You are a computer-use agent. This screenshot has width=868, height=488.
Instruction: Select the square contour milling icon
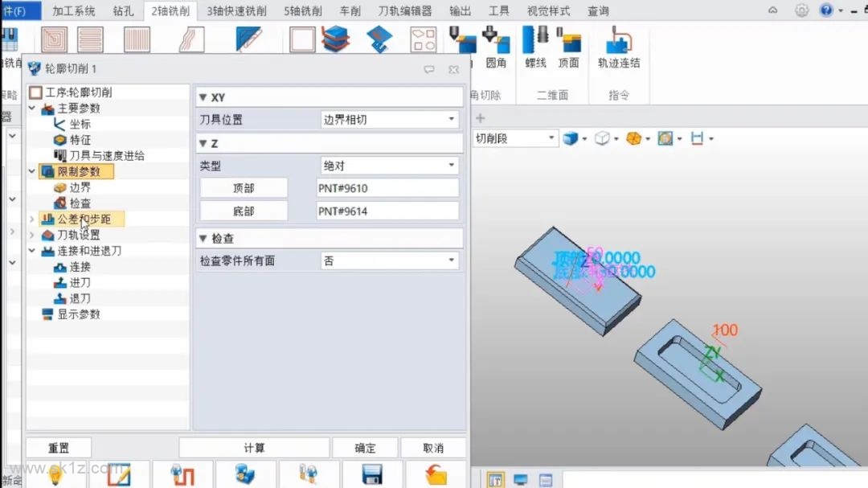coord(302,40)
